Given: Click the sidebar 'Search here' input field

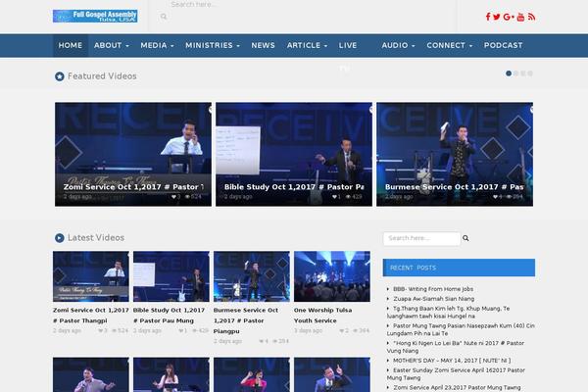Looking at the screenshot, I should pos(421,238).
